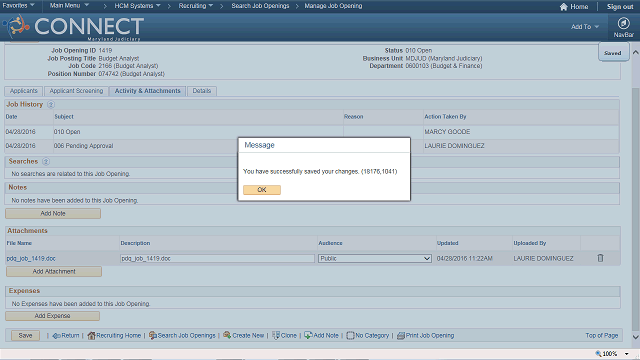
Task: Click the Recruiting Home icon
Action: click(91, 336)
